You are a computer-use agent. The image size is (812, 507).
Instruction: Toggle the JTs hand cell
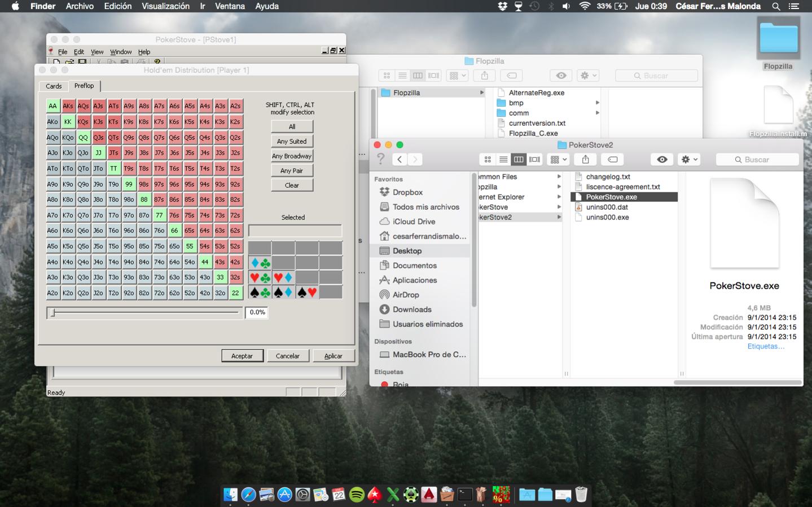[x=113, y=153]
